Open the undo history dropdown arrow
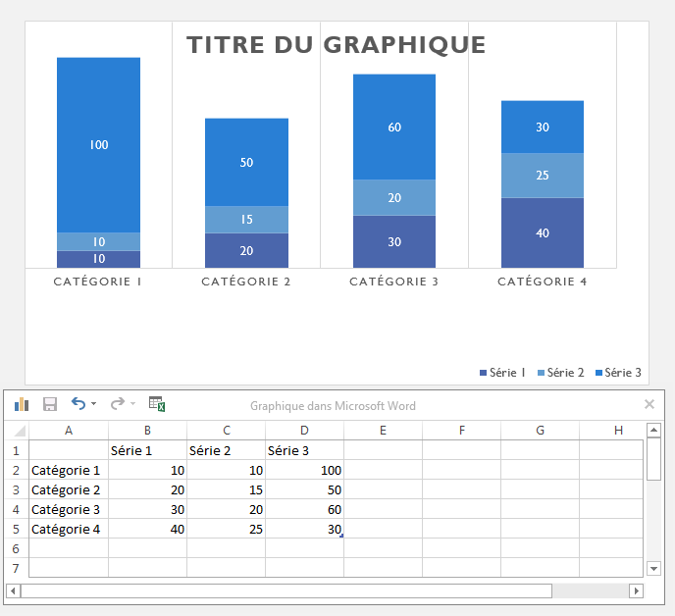The width and height of the screenshot is (675, 616). pos(93,404)
